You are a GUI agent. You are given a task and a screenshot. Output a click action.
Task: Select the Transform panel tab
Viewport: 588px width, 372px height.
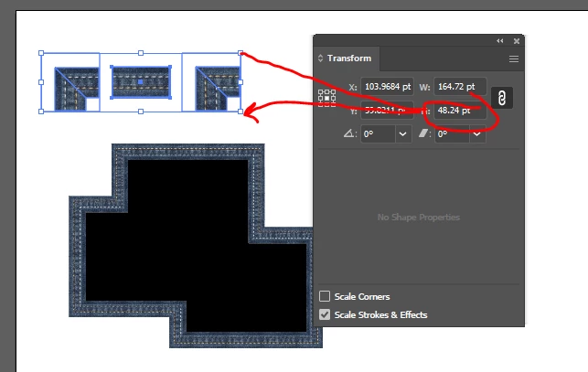pos(349,58)
